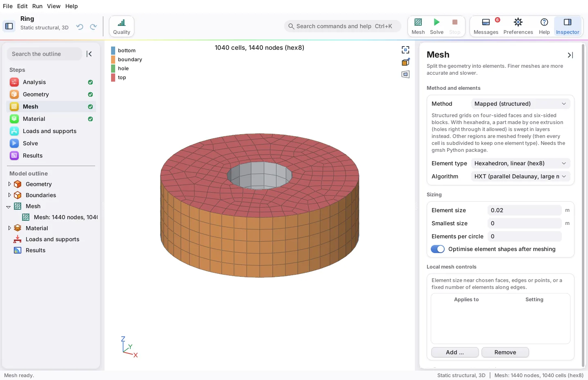Collapse the outline sidebar
This screenshot has height=380, width=588.
click(x=89, y=54)
